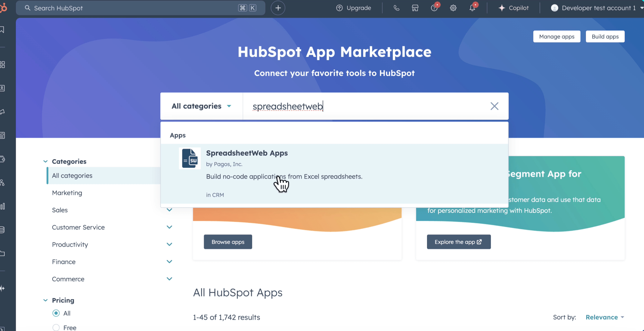Open Data management icon in sidebar
The image size is (644, 331).
click(x=2, y=230)
